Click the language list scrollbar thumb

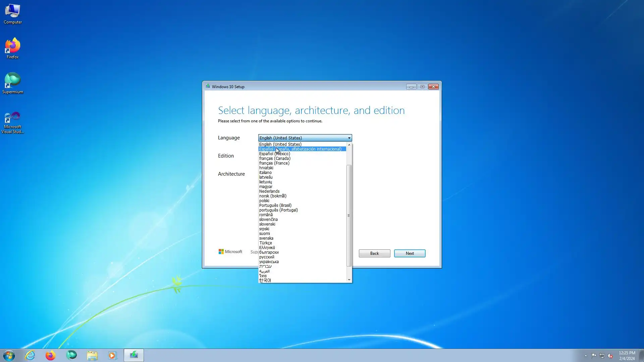click(349, 216)
